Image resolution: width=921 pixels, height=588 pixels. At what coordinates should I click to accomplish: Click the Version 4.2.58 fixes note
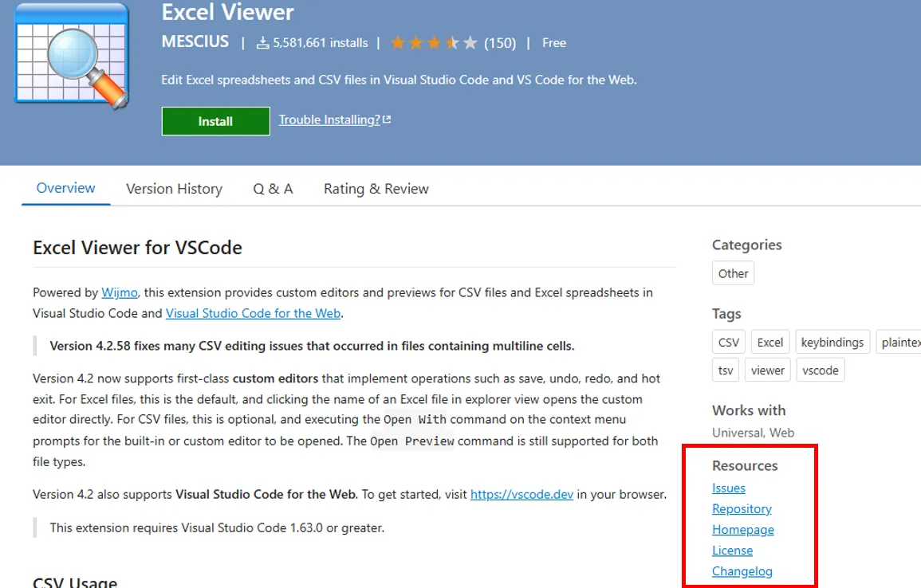[312, 346]
